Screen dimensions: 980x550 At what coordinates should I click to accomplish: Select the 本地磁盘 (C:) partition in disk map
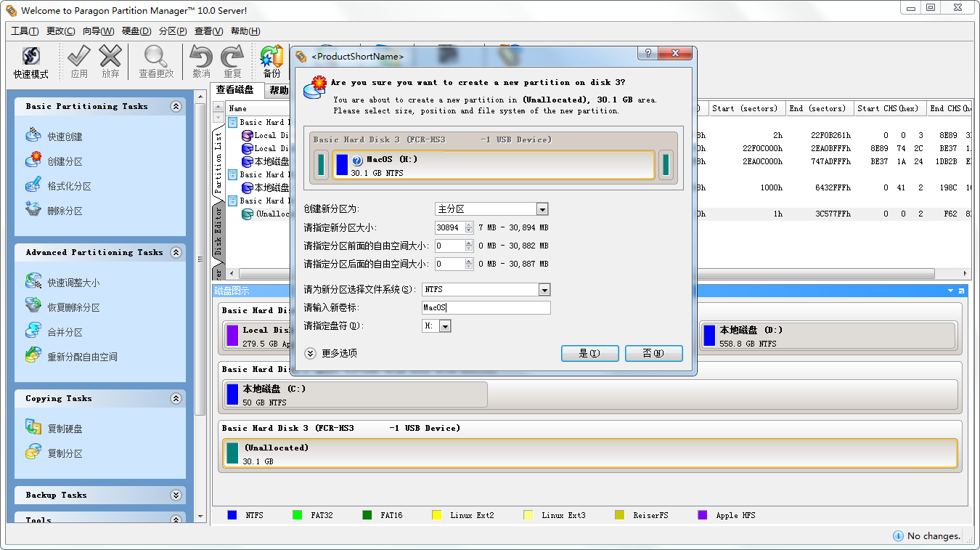(356, 395)
